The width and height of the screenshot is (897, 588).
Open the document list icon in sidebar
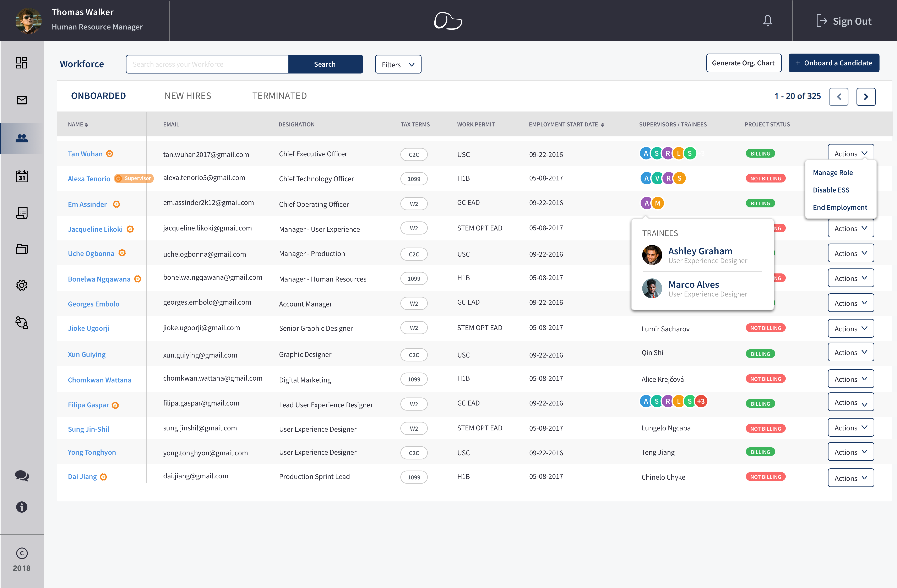(21, 213)
